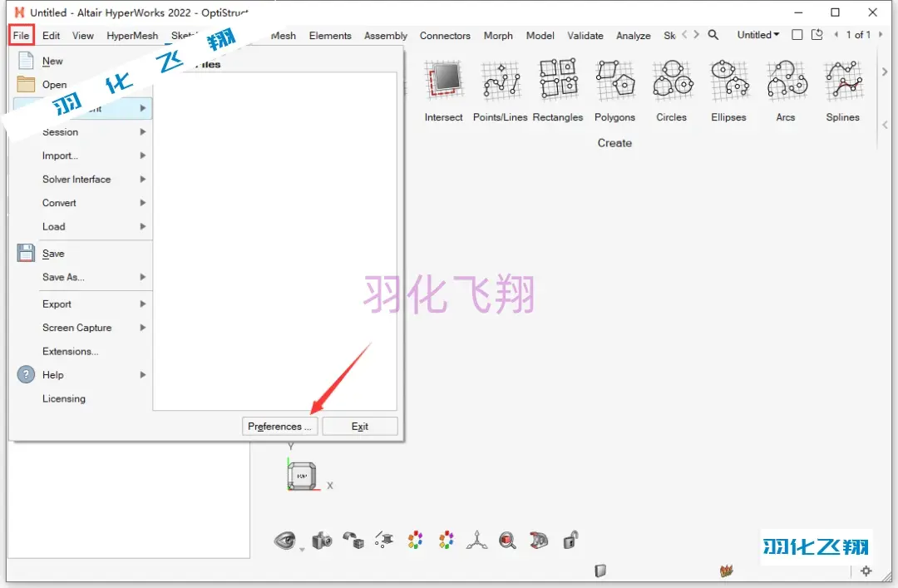Click the arrow-over-cube view icon
Viewport: 898px width, 588px height.
tap(353, 540)
